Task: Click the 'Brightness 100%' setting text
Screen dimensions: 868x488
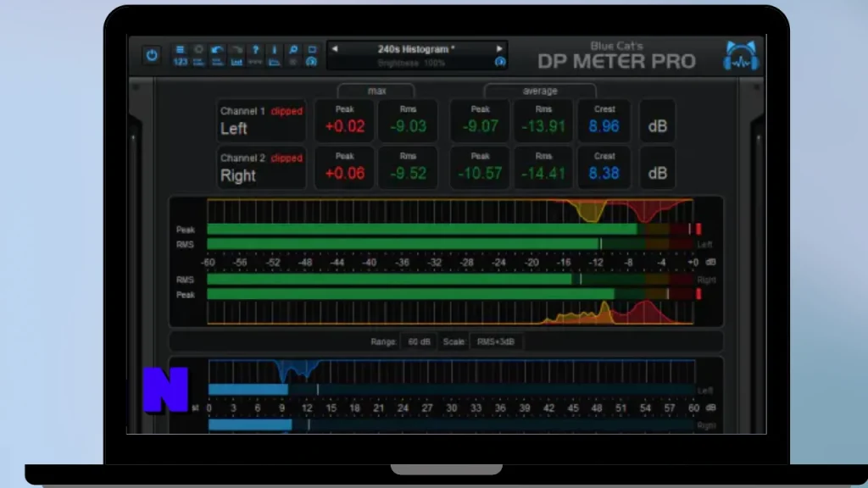Action: (411, 63)
